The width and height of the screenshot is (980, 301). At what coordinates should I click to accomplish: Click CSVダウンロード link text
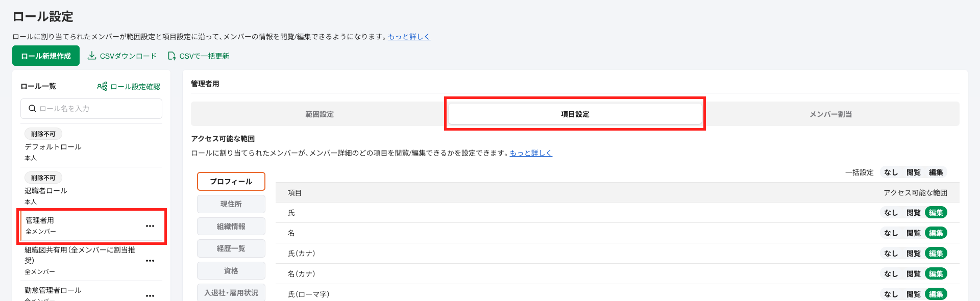(128, 56)
